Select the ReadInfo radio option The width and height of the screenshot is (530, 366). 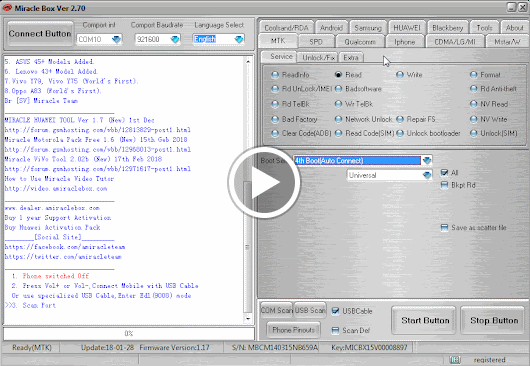(275, 75)
